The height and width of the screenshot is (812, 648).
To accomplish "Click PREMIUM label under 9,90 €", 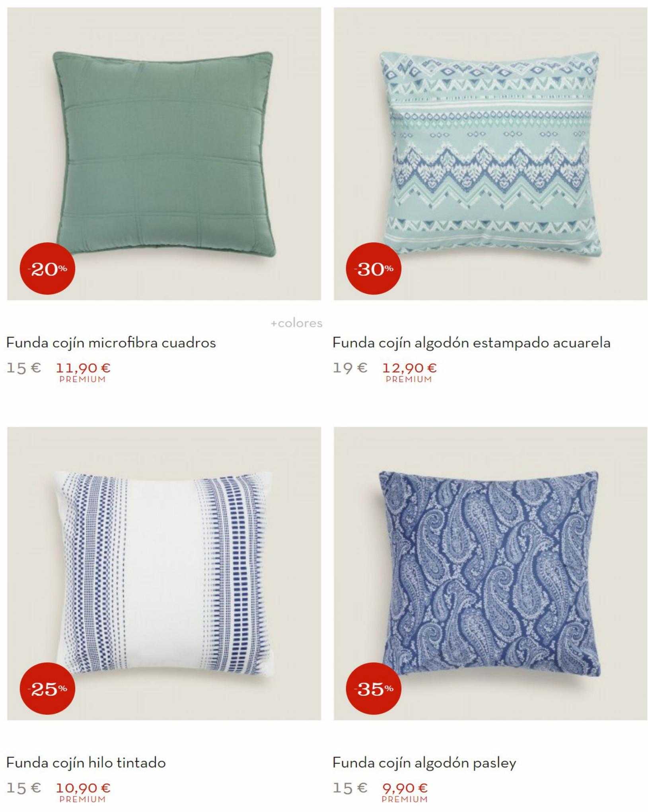I will tap(405, 799).
